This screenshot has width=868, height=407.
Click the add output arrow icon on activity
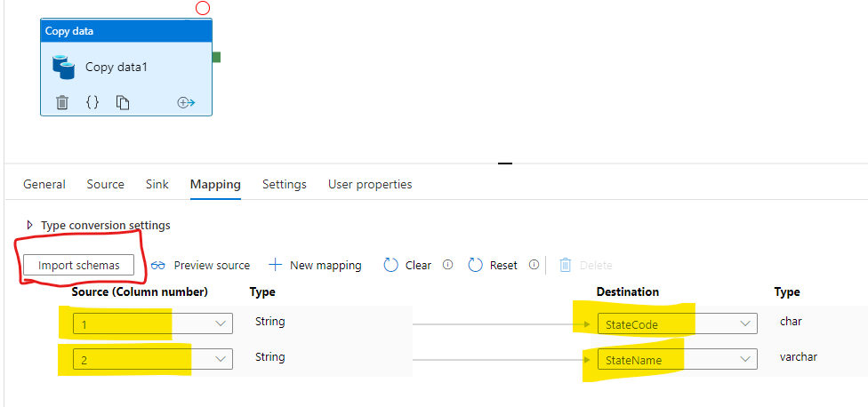tap(186, 102)
